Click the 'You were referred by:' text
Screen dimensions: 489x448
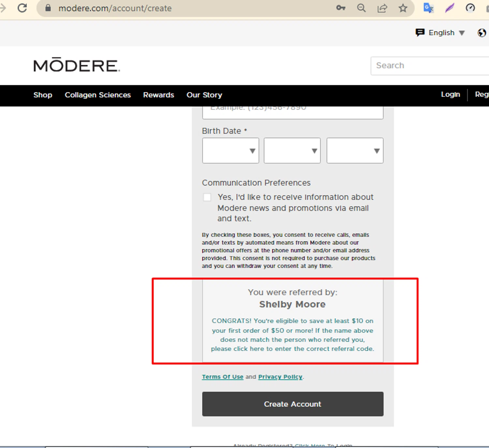click(292, 292)
